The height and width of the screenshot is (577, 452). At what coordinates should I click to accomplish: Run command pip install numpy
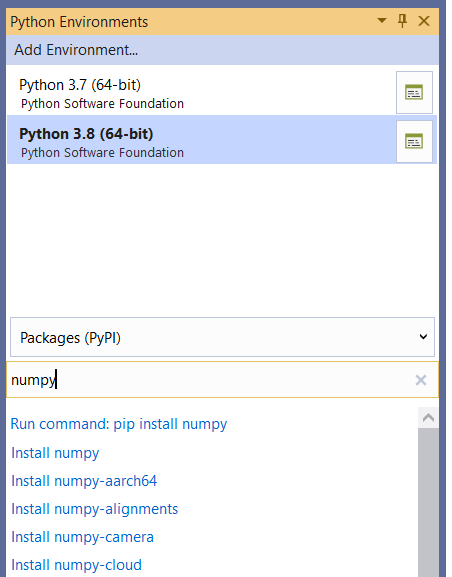pos(119,424)
